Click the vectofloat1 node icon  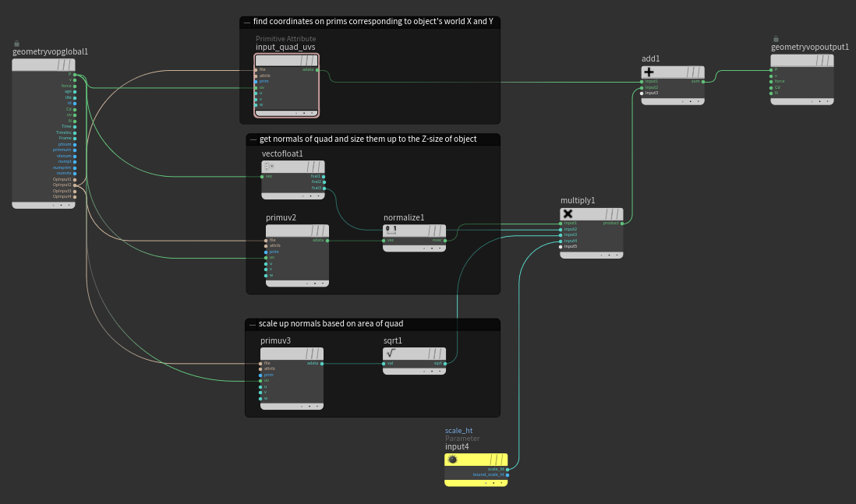pyautogui.click(x=269, y=167)
